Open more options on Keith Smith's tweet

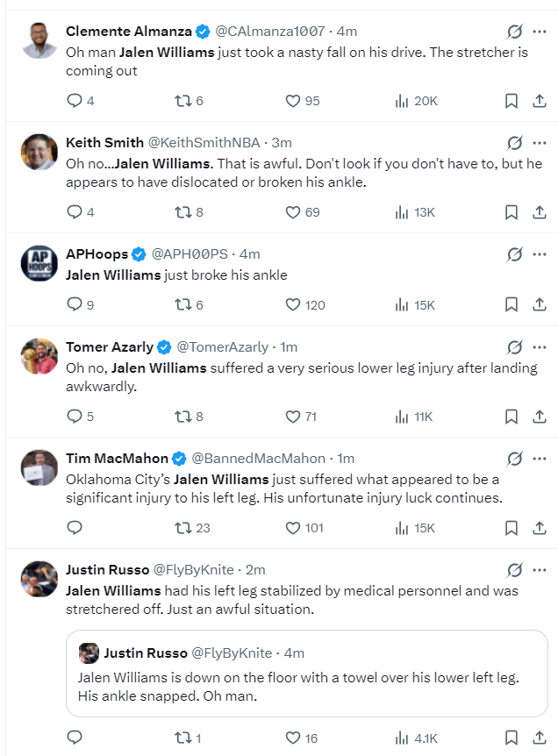[x=540, y=143]
